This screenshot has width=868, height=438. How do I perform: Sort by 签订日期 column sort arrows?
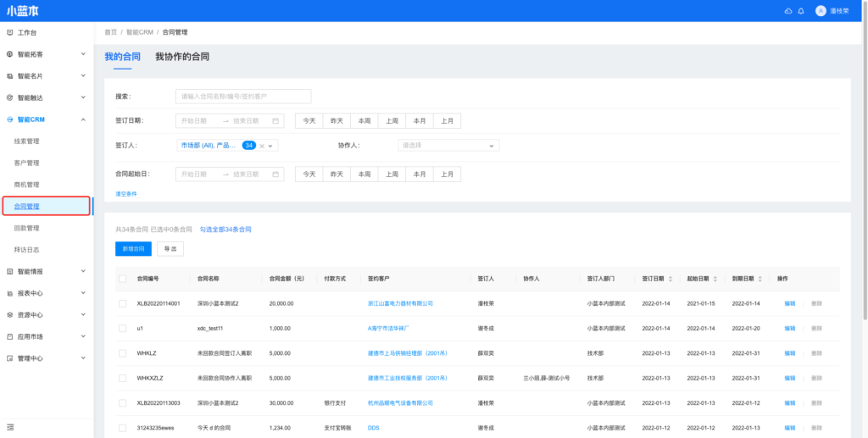(x=671, y=278)
